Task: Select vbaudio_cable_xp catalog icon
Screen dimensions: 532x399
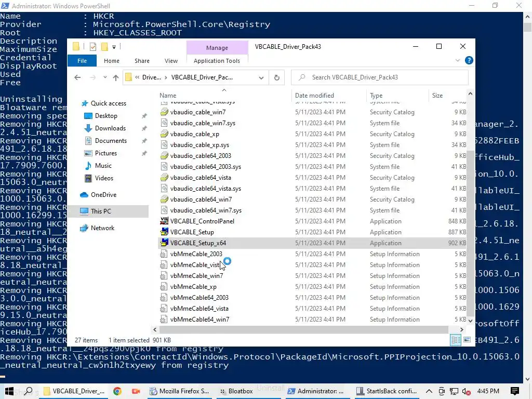Action: (x=164, y=134)
